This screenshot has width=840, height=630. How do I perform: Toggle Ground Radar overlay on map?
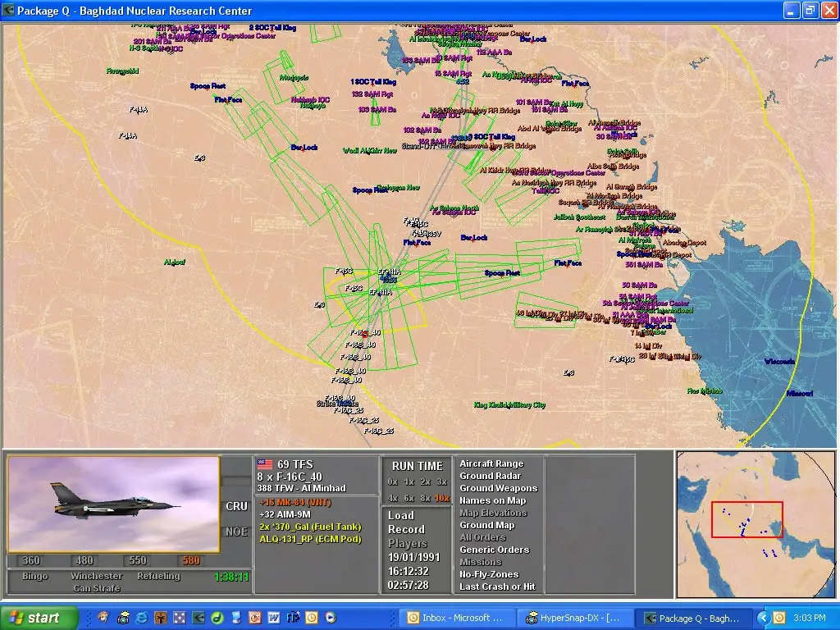point(490,476)
